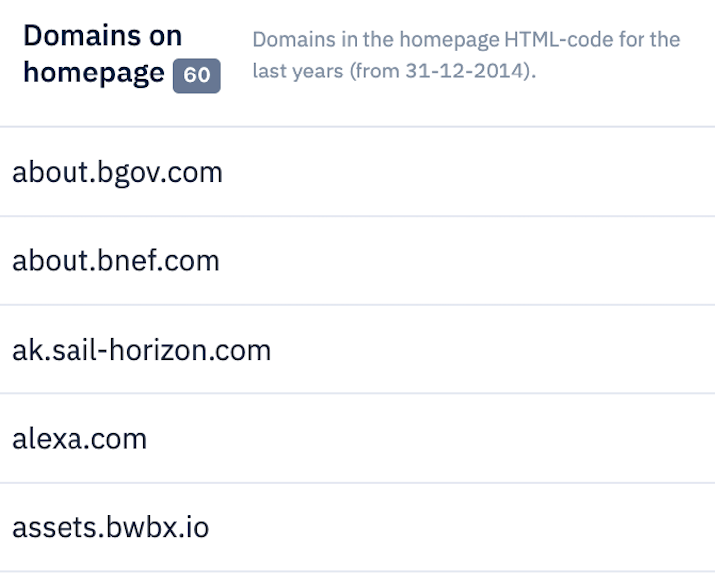The image size is (715, 588).
Task: Click the empty row below assets.bwbx.io
Action: click(357, 580)
